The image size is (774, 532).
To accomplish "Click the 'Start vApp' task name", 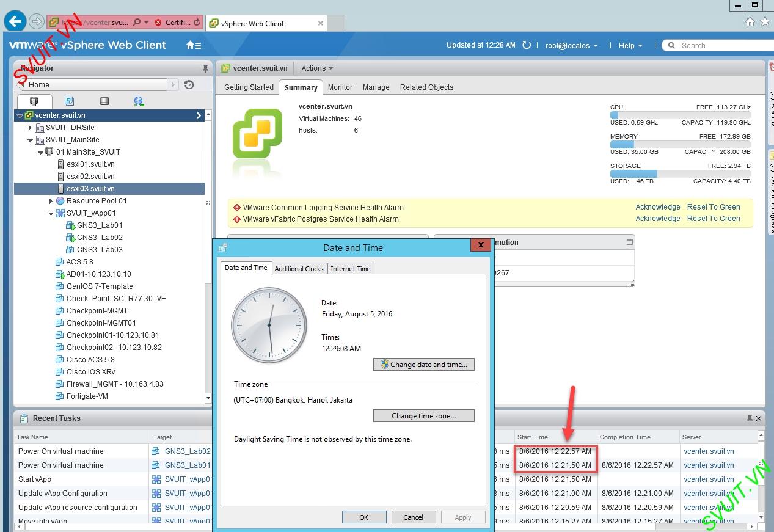I will 35,479.
